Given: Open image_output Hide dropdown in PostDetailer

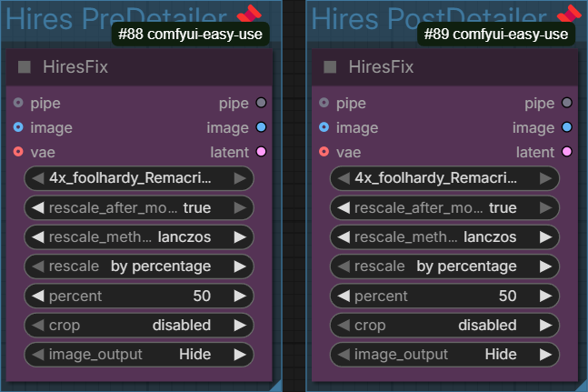Looking at the screenshot, I should pyautogui.click(x=444, y=355).
